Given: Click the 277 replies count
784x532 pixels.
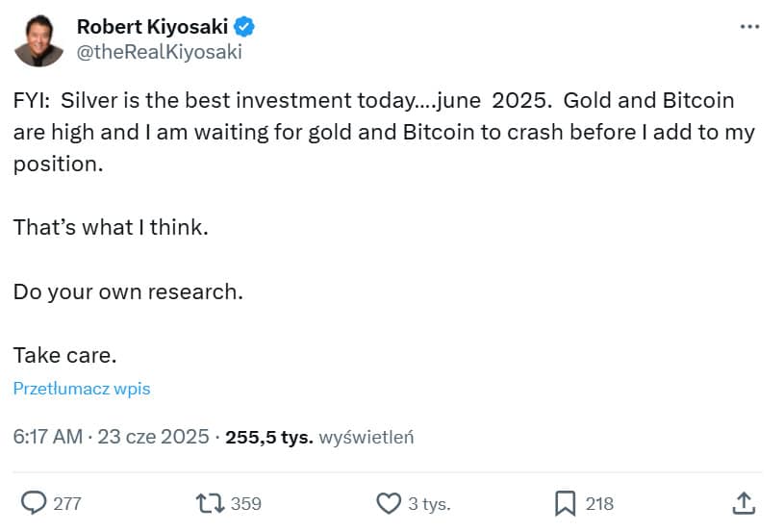Looking at the screenshot, I should tap(67, 503).
